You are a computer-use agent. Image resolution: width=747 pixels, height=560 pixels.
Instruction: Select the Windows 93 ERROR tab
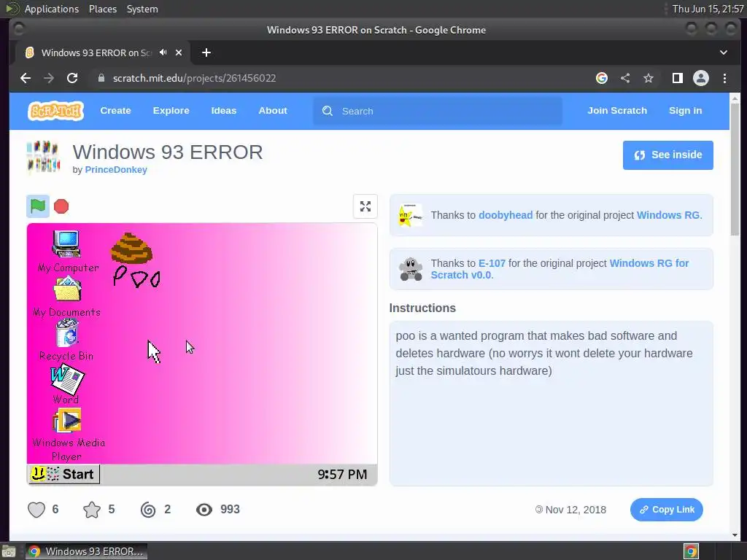pyautogui.click(x=102, y=52)
